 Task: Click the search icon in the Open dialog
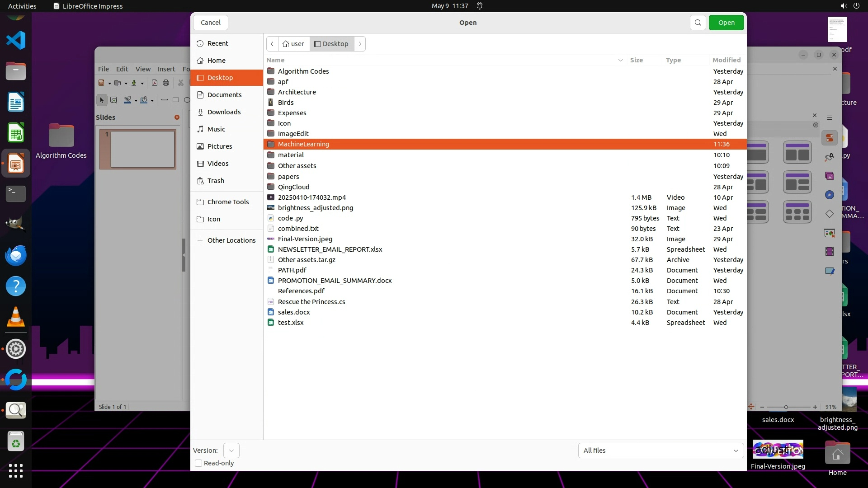[698, 23]
